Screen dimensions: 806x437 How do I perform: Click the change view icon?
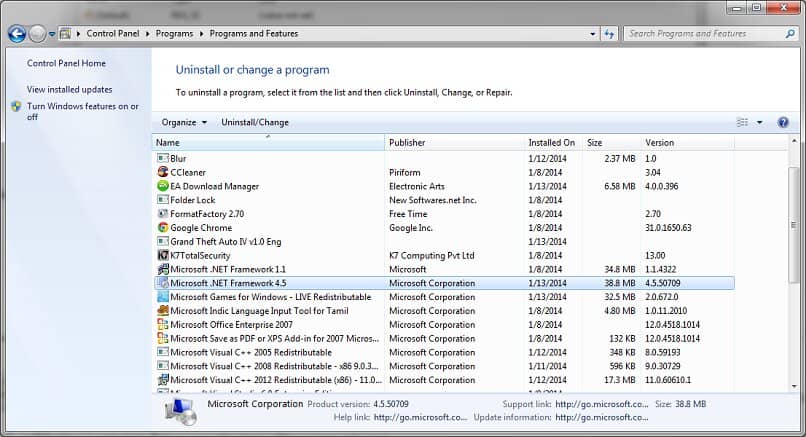[x=743, y=122]
